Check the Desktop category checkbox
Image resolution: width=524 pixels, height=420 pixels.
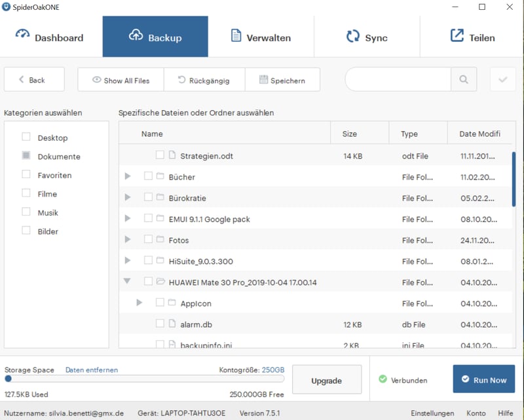[x=26, y=137]
